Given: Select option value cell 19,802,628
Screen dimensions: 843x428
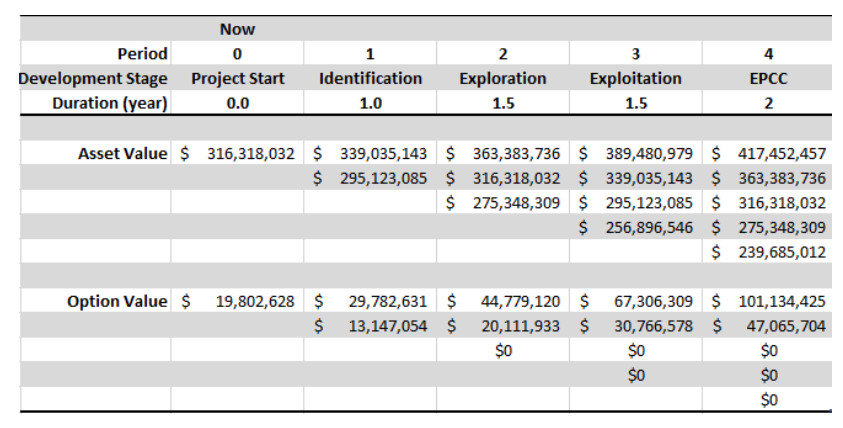Looking at the screenshot, I should click(237, 301).
